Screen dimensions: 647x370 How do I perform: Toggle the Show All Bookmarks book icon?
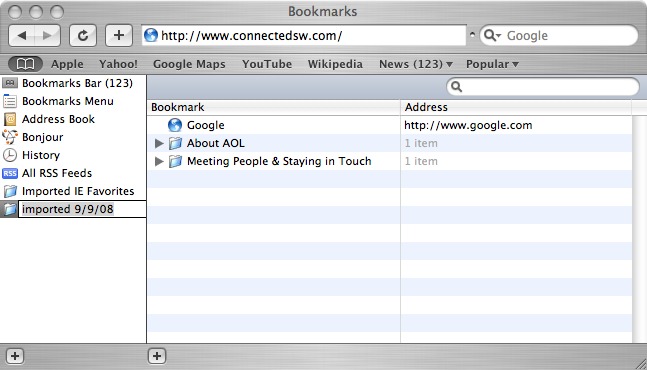(25, 64)
